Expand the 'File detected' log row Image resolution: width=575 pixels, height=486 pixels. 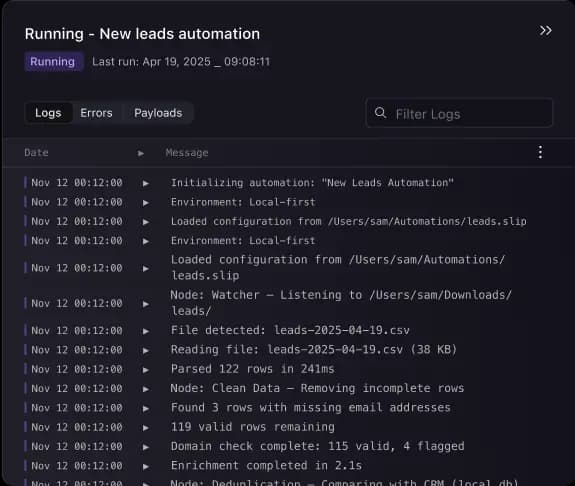click(146, 331)
